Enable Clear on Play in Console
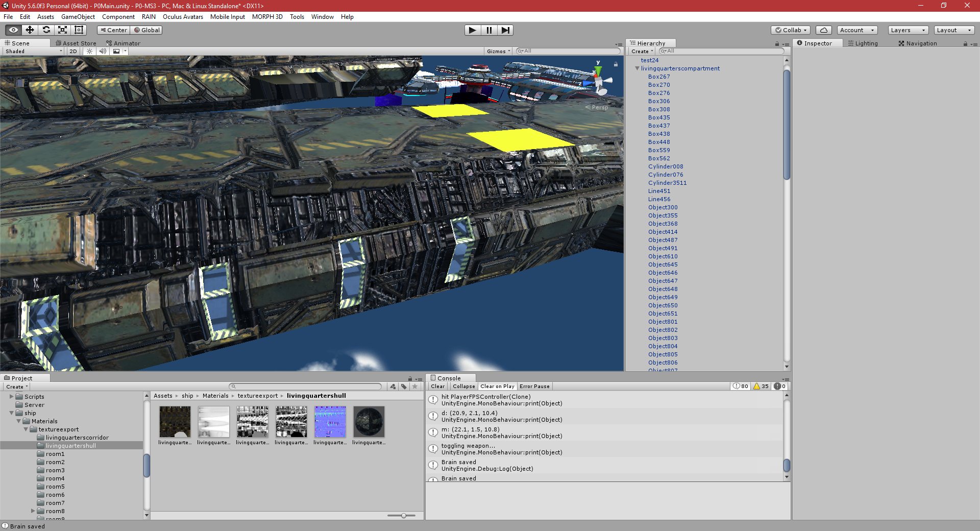The width and height of the screenshot is (980, 531). pyautogui.click(x=498, y=387)
